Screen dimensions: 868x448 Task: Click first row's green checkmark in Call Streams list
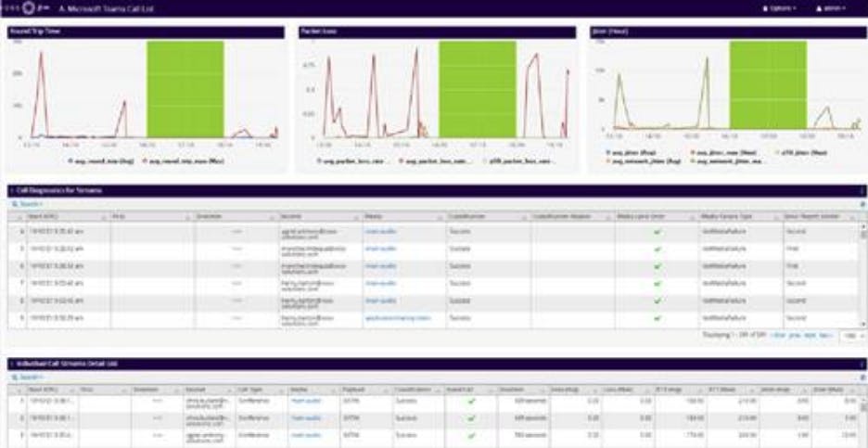point(470,403)
